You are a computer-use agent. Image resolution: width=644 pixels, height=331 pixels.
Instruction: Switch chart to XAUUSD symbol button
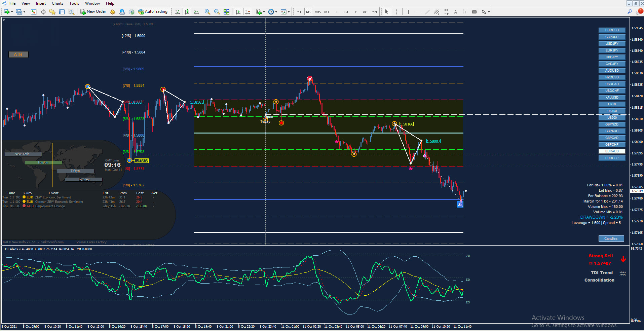(x=612, y=98)
